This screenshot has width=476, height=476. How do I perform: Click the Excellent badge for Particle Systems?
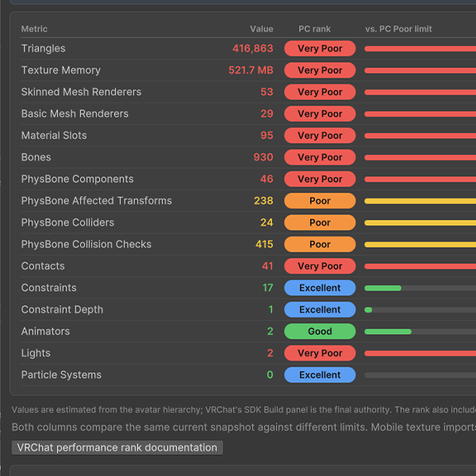[320, 375]
